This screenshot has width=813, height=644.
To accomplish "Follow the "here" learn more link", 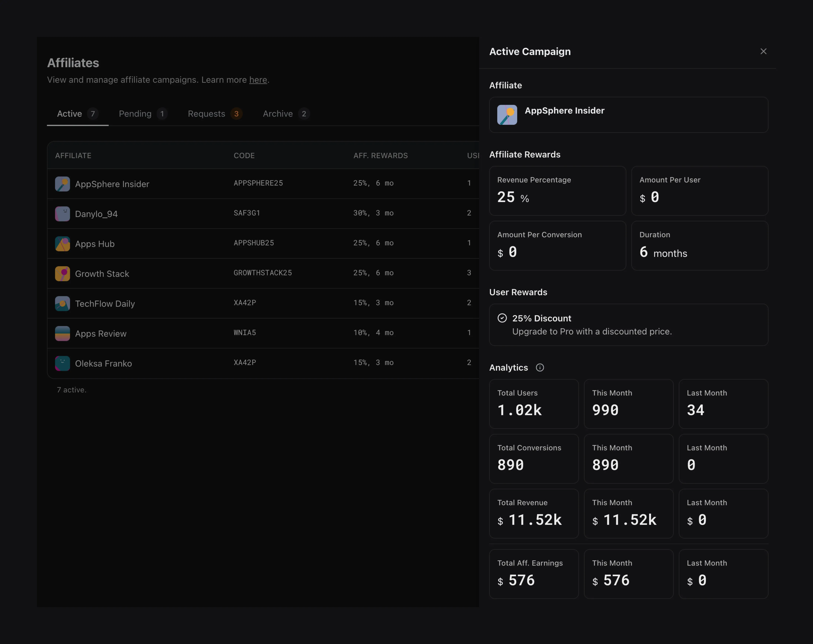I will point(258,80).
